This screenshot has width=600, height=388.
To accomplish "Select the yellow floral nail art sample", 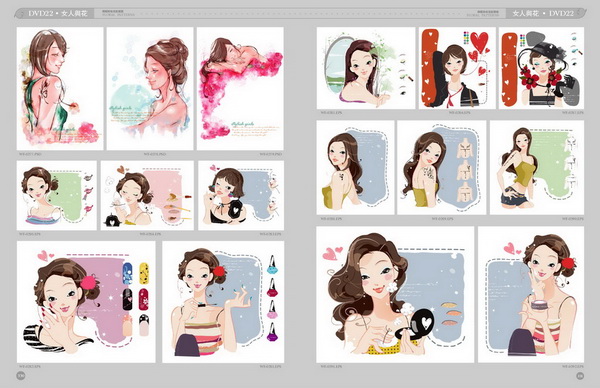I will click(144, 273).
